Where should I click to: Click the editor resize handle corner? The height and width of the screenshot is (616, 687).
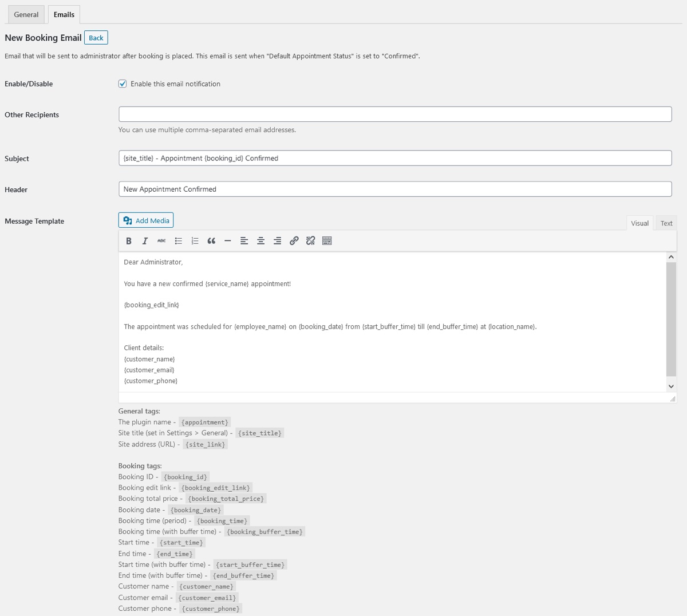coord(673,398)
